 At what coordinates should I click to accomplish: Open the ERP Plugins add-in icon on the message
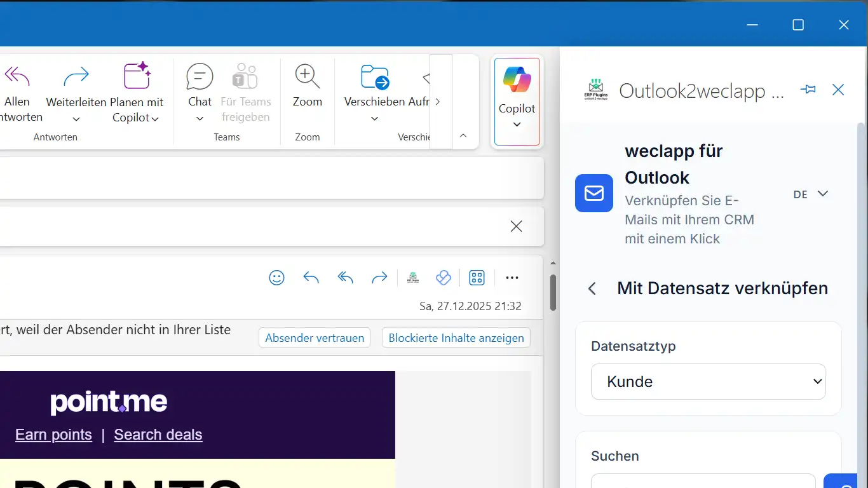(x=412, y=278)
